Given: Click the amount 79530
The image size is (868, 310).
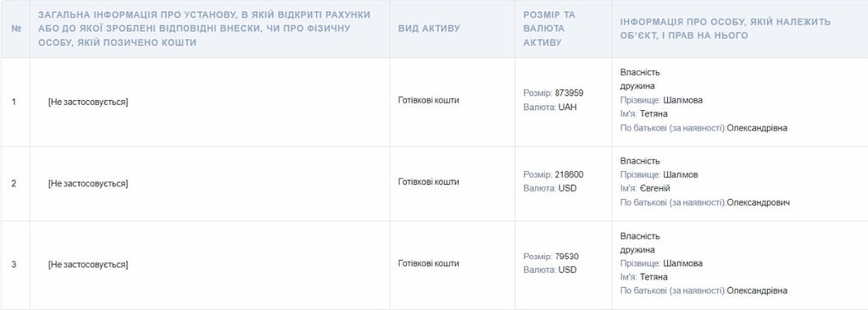Looking at the screenshot, I should [567, 257].
